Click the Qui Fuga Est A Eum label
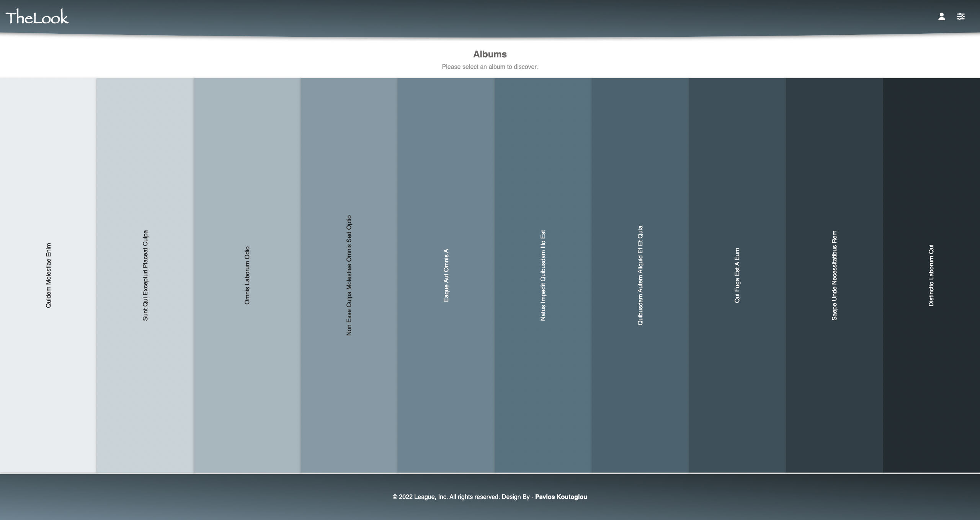The height and width of the screenshot is (520, 980). pyautogui.click(x=737, y=275)
